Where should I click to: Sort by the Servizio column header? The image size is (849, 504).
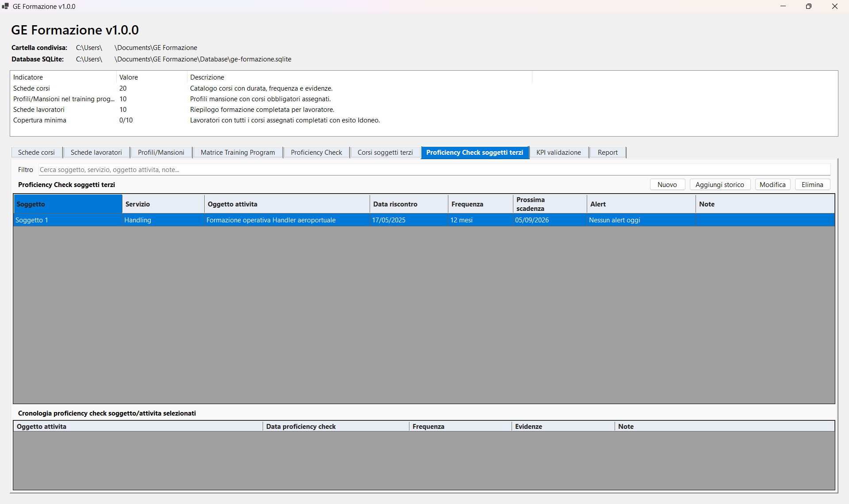[163, 204]
